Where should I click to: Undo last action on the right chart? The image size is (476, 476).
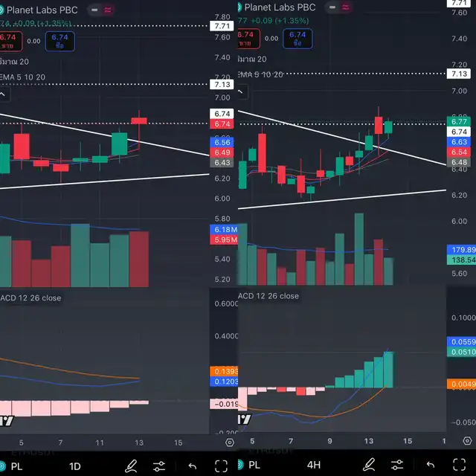(430, 466)
